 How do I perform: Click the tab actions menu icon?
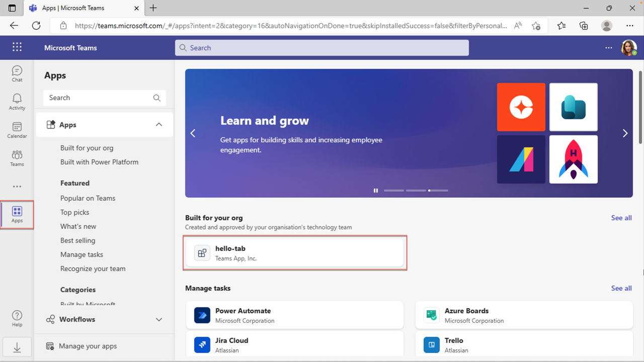[x=12, y=8]
